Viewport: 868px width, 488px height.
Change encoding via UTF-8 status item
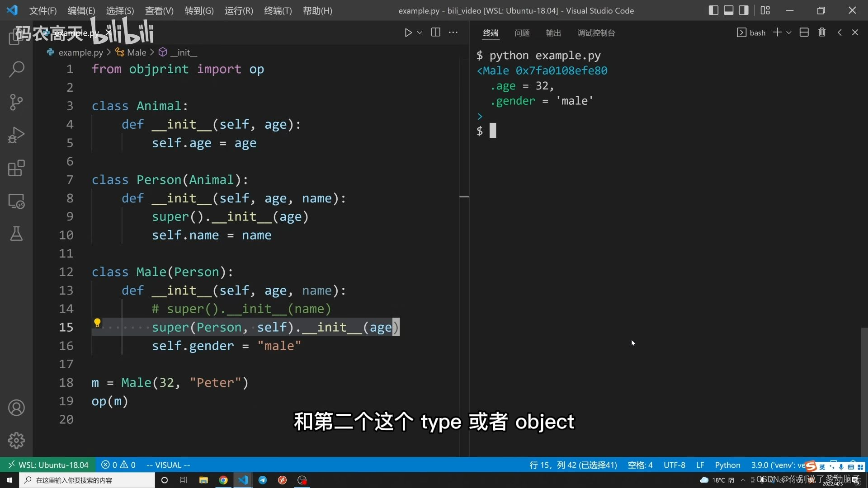pos(674,465)
